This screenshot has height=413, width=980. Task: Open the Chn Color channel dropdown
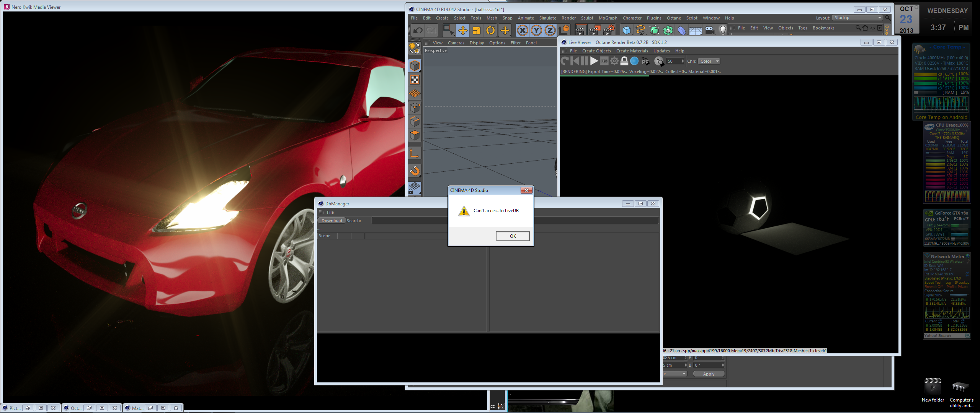(709, 61)
